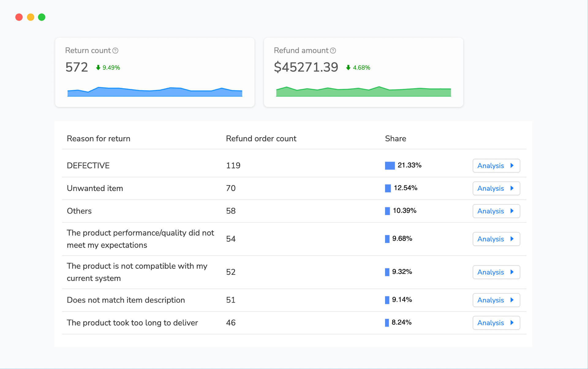Click the blue return count trend chart
The image size is (588, 369).
pyautogui.click(x=155, y=92)
